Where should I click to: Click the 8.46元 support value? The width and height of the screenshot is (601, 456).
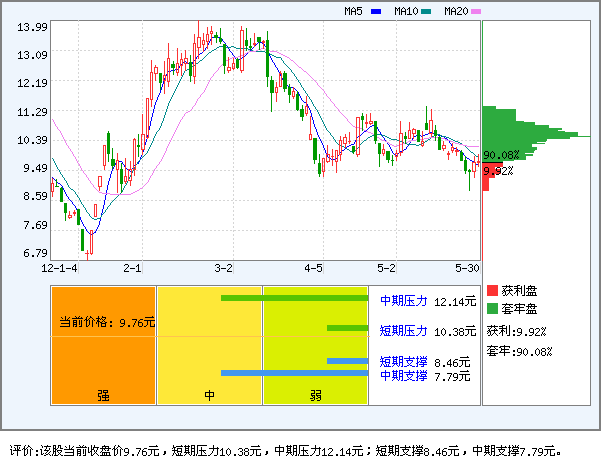pyautogui.click(x=452, y=363)
